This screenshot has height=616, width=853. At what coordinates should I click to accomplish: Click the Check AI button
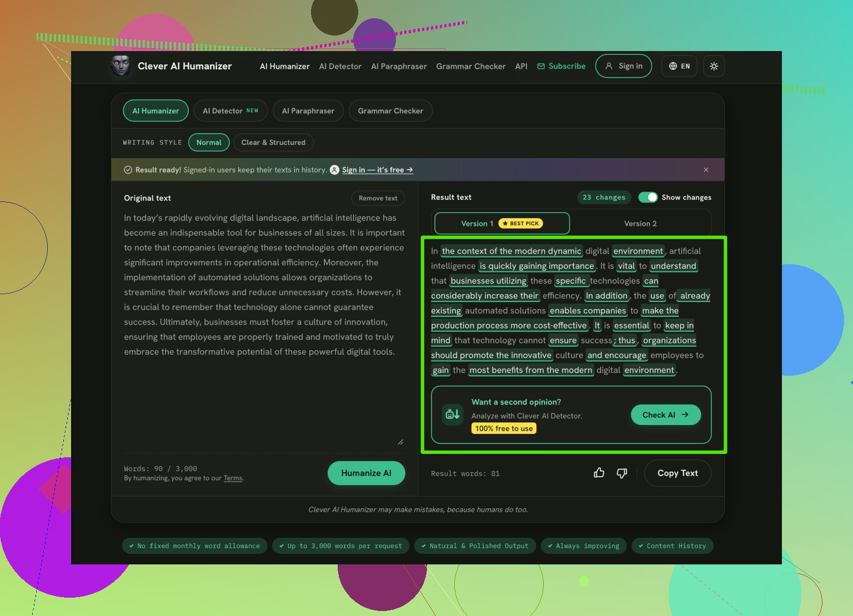[x=666, y=415]
